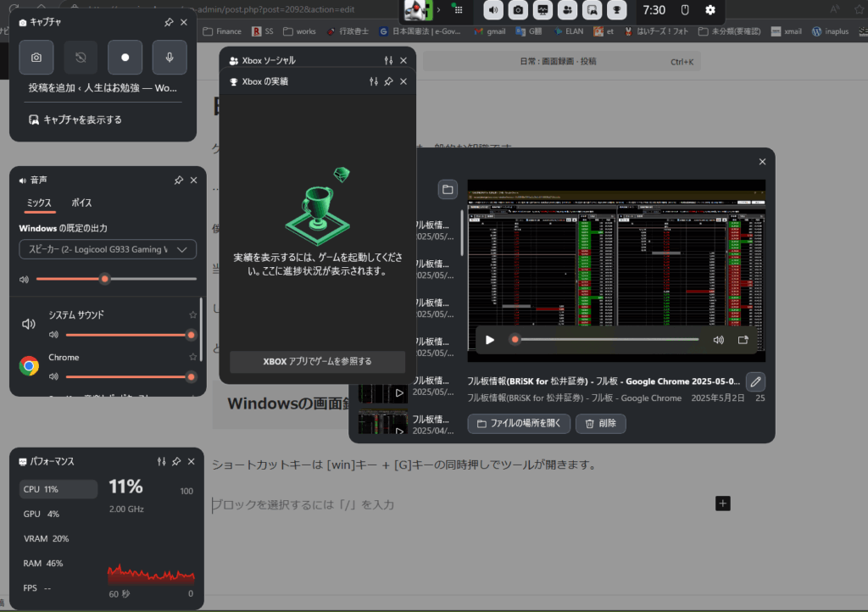Open the ELAN bookmark
Screen dimensions: 868x612
(x=569, y=31)
